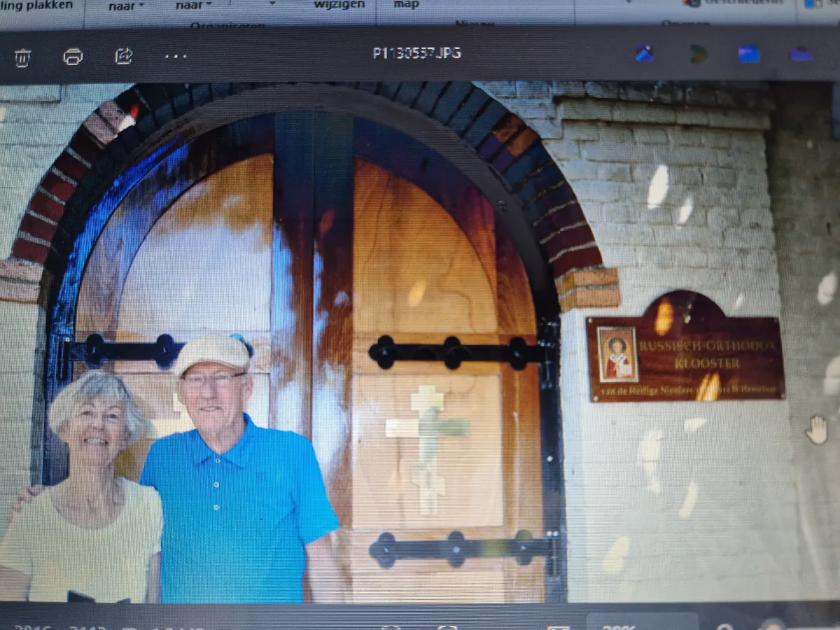
Task: Click the purple cloud icon at far right
Action: 801,54
